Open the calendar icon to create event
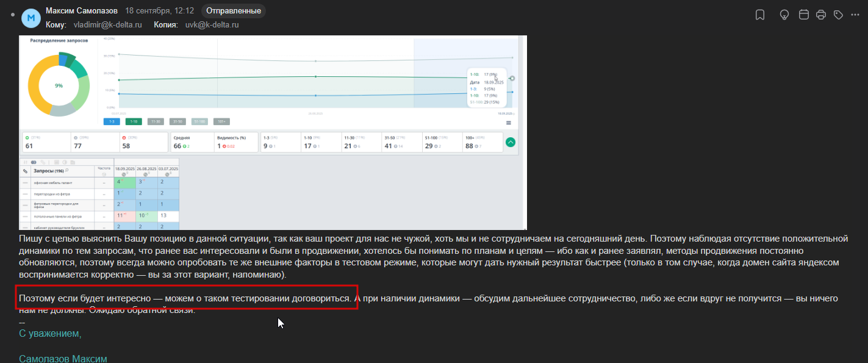868x363 pixels. click(x=804, y=15)
